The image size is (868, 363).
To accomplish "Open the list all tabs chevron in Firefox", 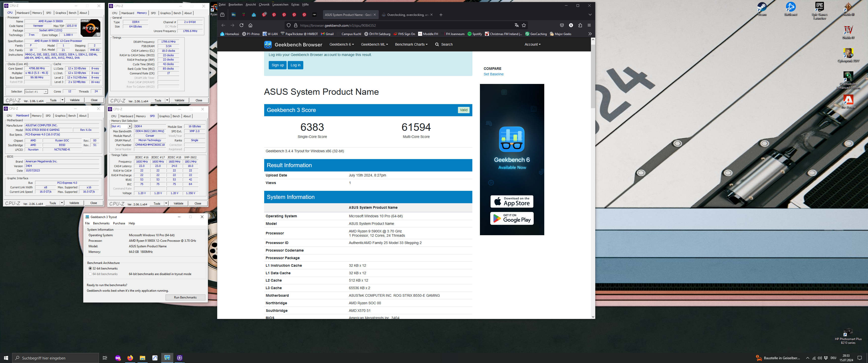I will [590, 15].
